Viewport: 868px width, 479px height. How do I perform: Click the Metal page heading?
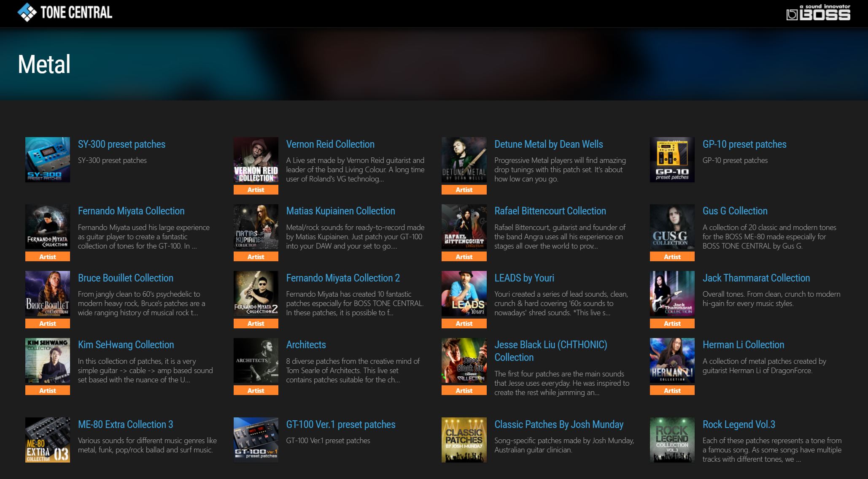click(44, 64)
